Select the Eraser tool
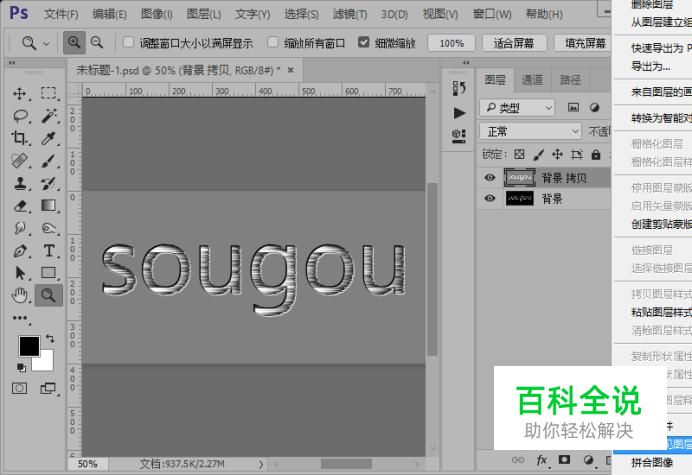 pyautogui.click(x=19, y=206)
